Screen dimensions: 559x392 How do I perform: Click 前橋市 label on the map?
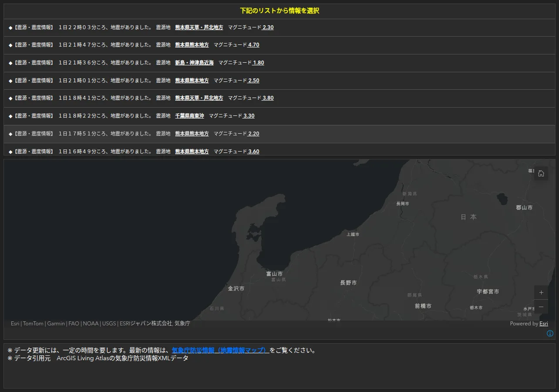(x=423, y=306)
